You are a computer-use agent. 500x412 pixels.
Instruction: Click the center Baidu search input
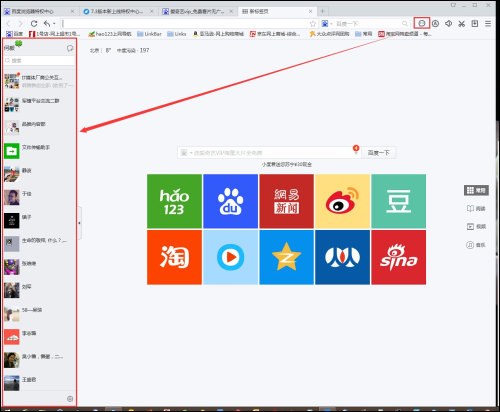pyautogui.click(x=269, y=153)
